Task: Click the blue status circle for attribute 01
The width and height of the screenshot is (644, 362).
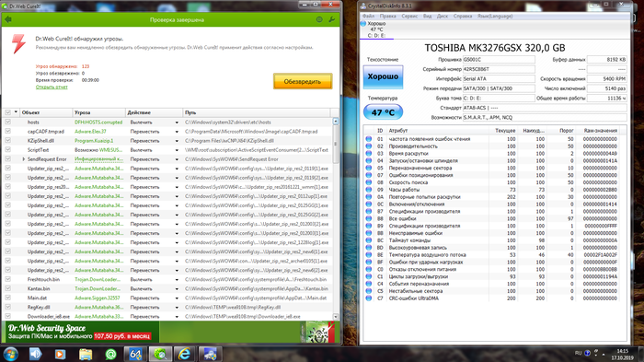Action: [369, 139]
